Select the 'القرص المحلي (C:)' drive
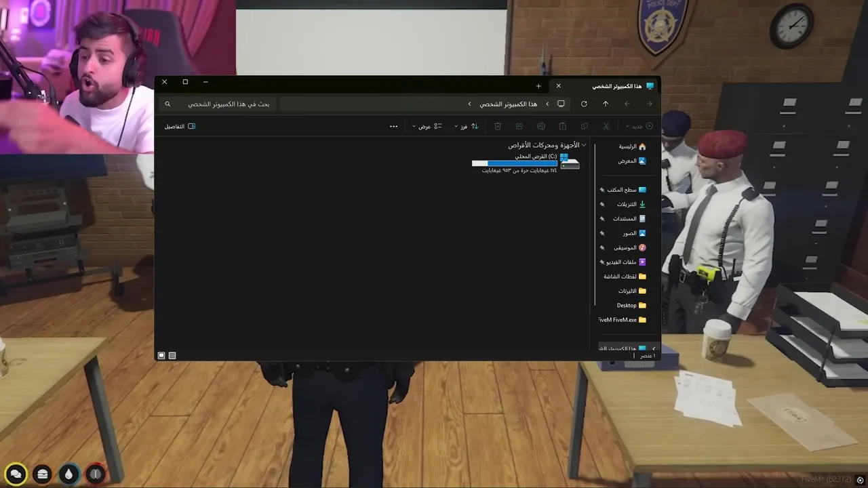The height and width of the screenshot is (488, 868). pyautogui.click(x=526, y=163)
